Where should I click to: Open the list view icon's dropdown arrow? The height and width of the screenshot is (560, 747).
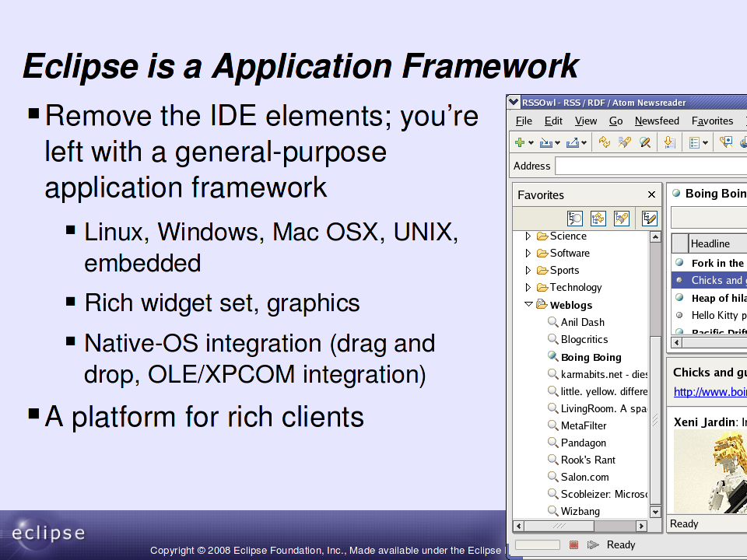point(705,143)
